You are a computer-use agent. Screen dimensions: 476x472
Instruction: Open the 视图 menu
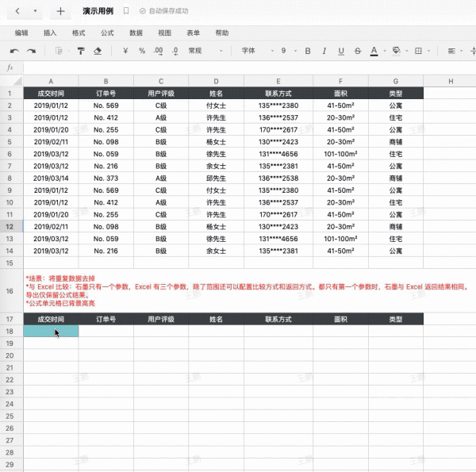pyautogui.click(x=164, y=33)
